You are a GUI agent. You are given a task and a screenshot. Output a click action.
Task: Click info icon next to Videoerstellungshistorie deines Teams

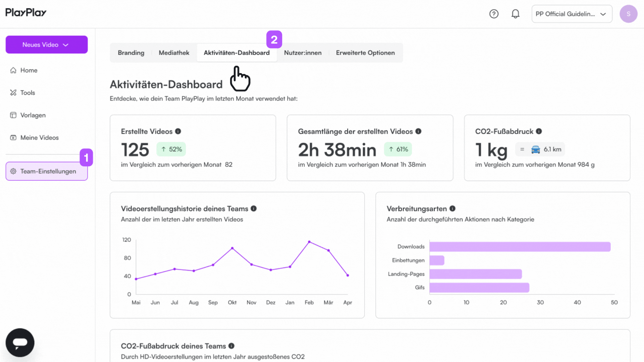click(254, 208)
